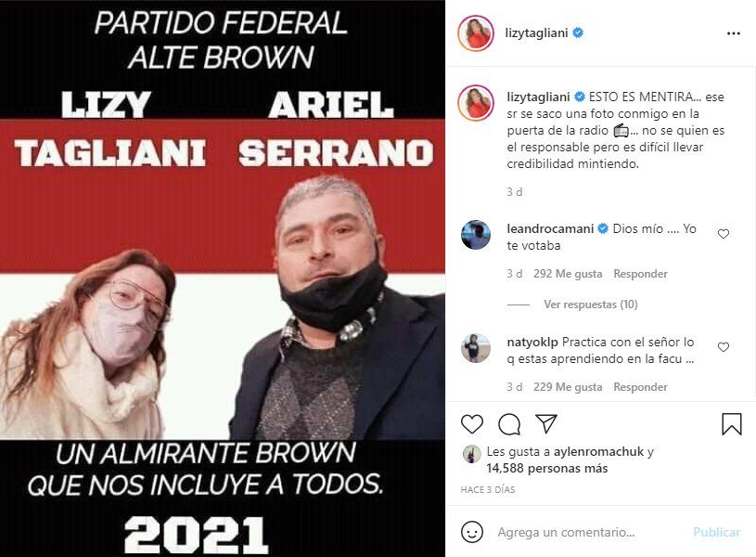Like natyoklp's comment
This screenshot has width=756, height=557.
724,347
